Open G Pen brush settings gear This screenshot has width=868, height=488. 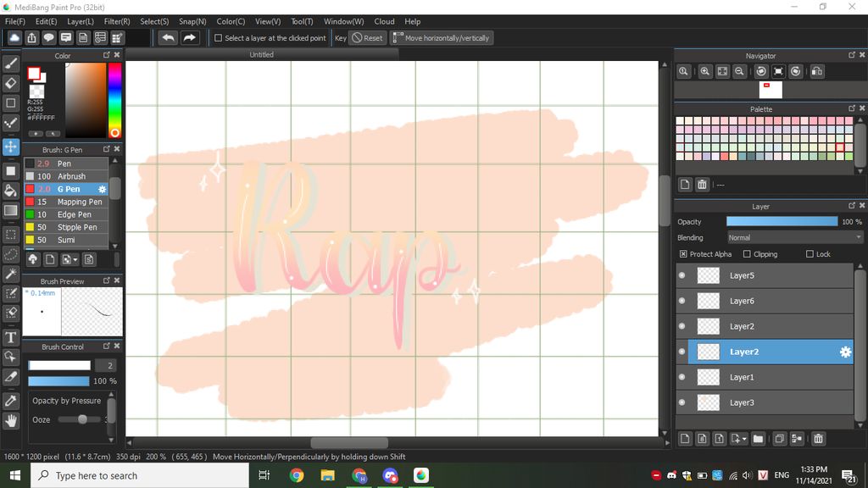click(x=102, y=189)
